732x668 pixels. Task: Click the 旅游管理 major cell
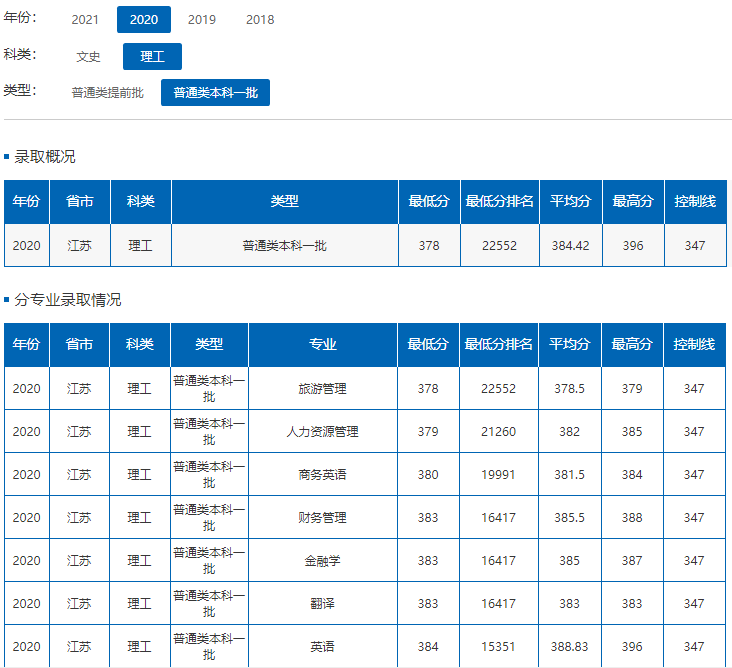coord(322,389)
